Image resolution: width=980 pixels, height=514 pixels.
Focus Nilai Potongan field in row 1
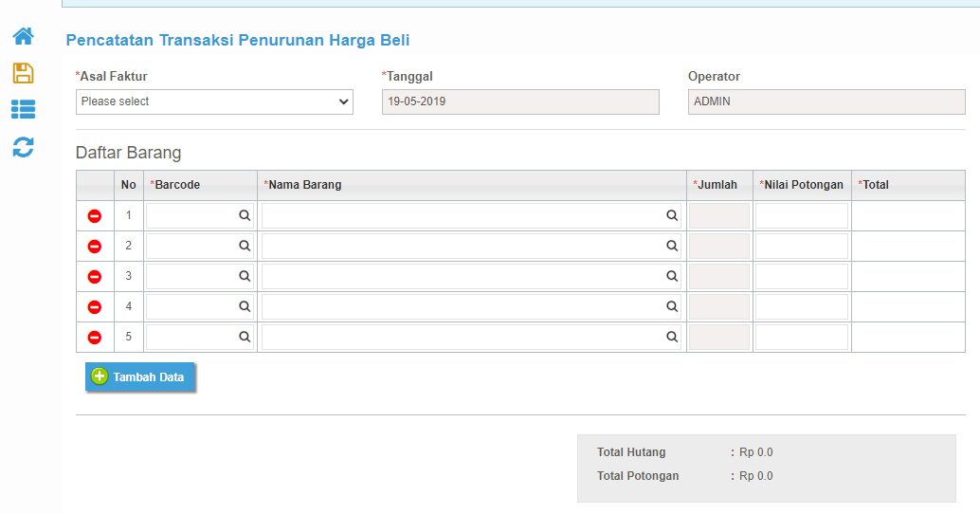[x=801, y=215]
